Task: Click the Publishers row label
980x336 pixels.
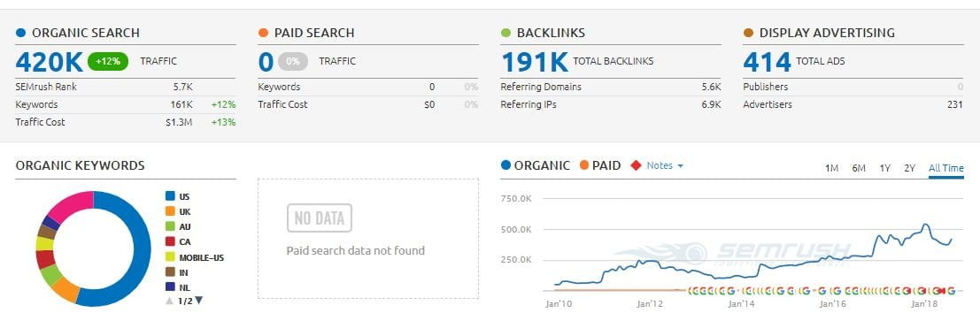Action: (766, 87)
